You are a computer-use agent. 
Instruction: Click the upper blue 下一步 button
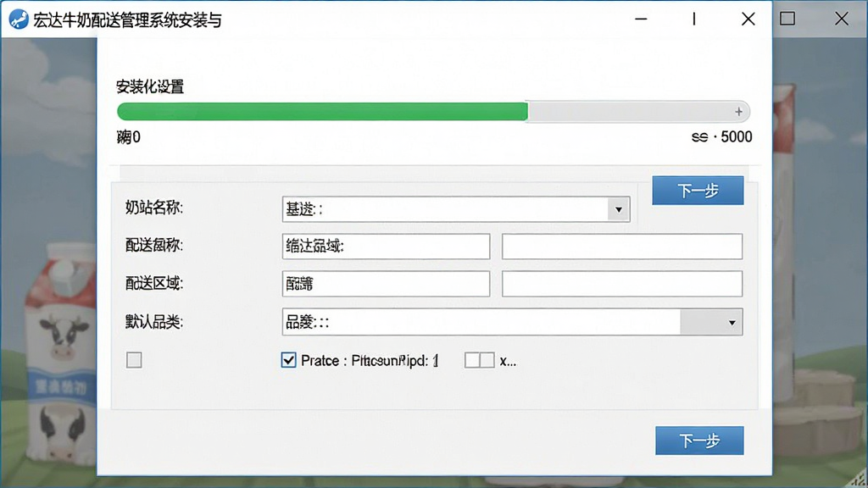coord(698,191)
